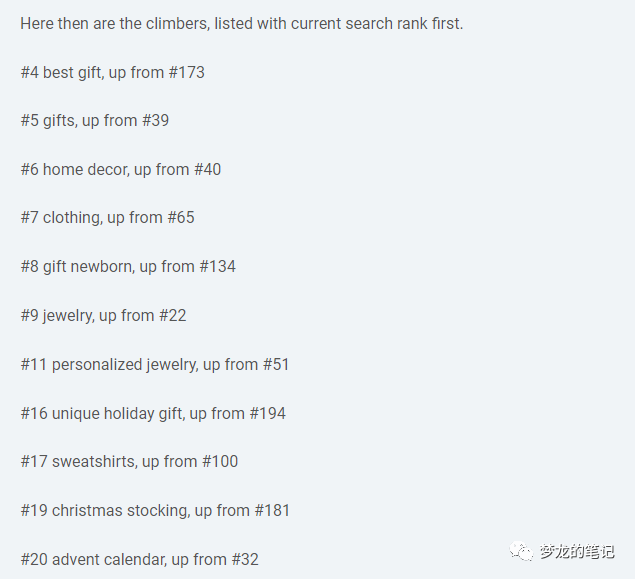Click the intro sentence about climbers
Screen dimensions: 635x579
point(242,23)
